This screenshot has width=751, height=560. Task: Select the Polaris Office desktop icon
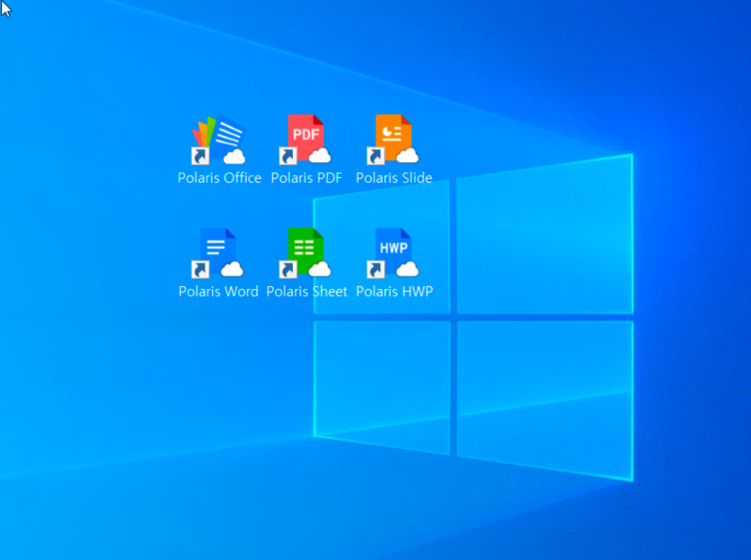pyautogui.click(x=219, y=139)
